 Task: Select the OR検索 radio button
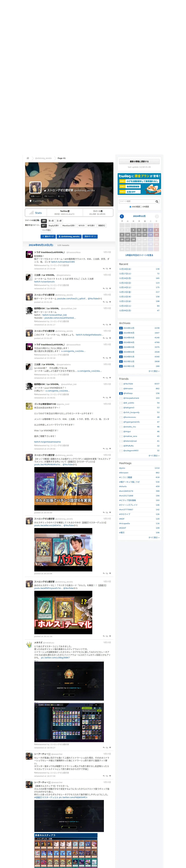tap(141, 207)
